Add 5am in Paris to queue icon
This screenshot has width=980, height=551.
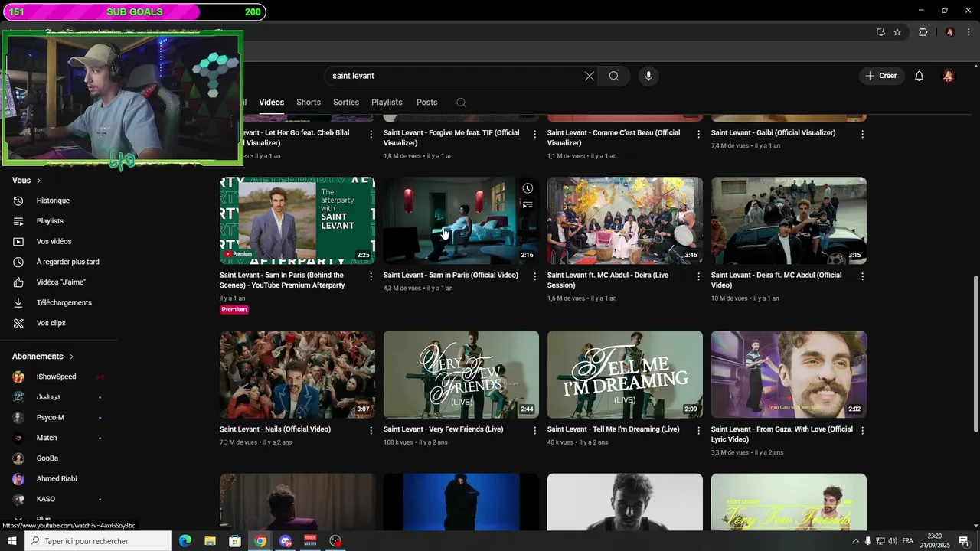tap(528, 205)
